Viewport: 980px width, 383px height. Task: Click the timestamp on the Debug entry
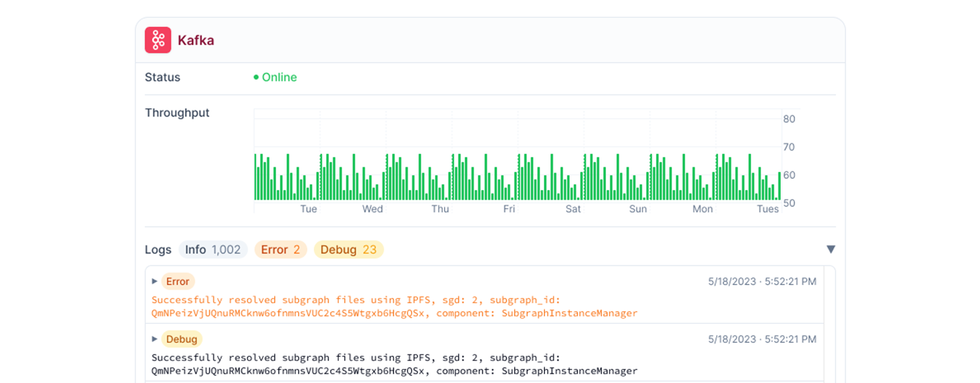tap(762, 339)
